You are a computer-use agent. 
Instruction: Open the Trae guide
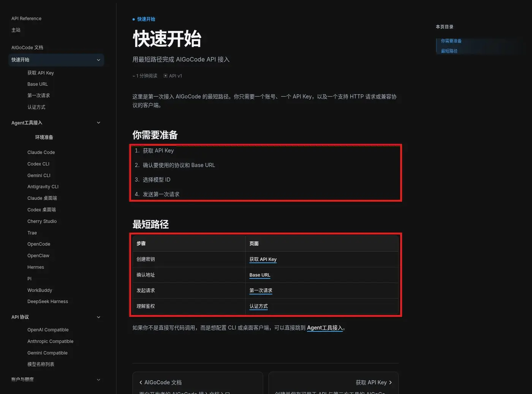tap(32, 233)
